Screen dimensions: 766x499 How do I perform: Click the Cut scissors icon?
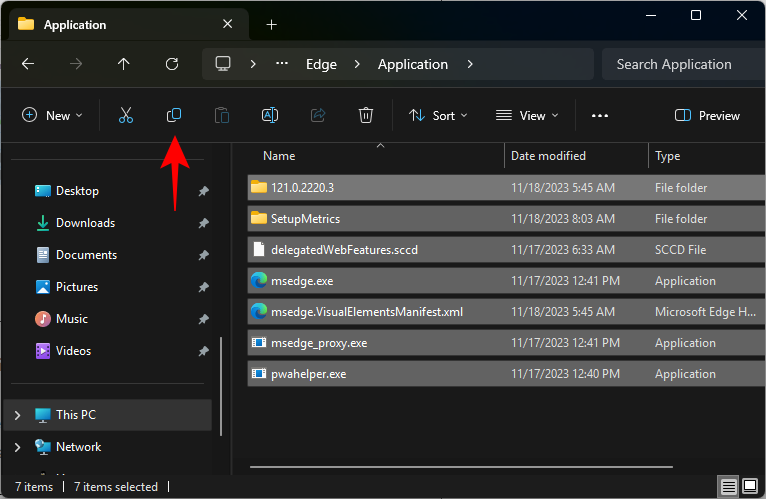click(x=126, y=115)
